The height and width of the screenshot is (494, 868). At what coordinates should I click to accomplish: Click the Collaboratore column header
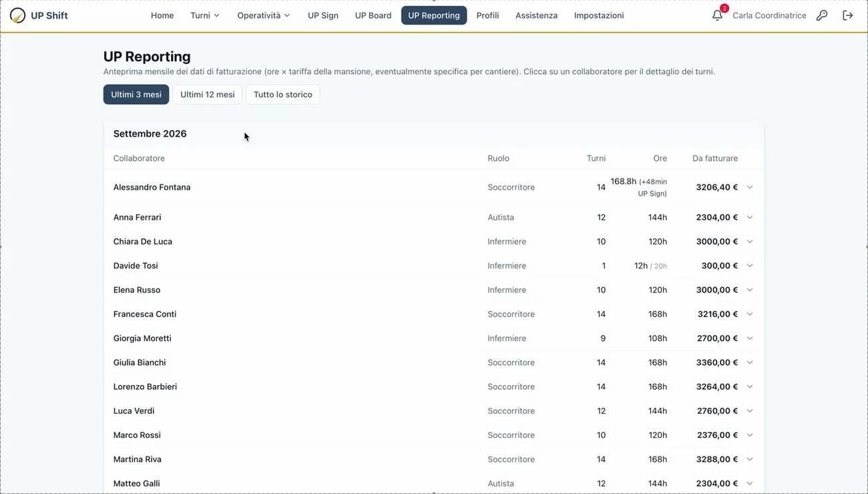139,158
